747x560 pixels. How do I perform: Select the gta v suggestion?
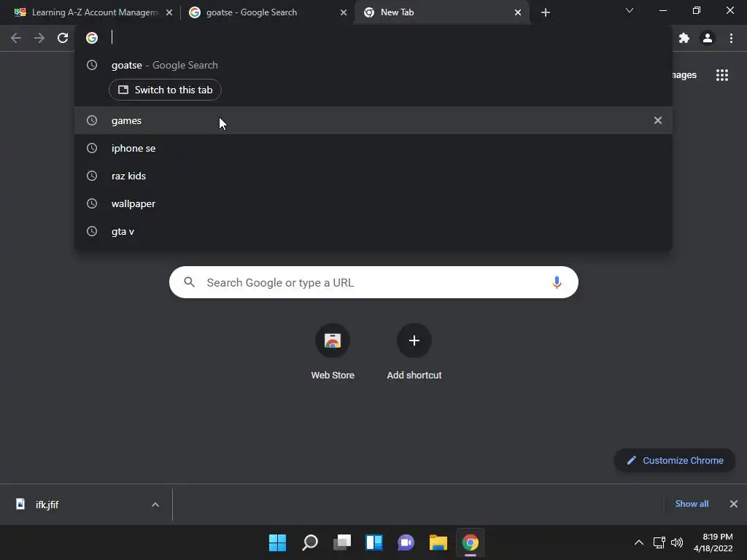click(x=373, y=231)
